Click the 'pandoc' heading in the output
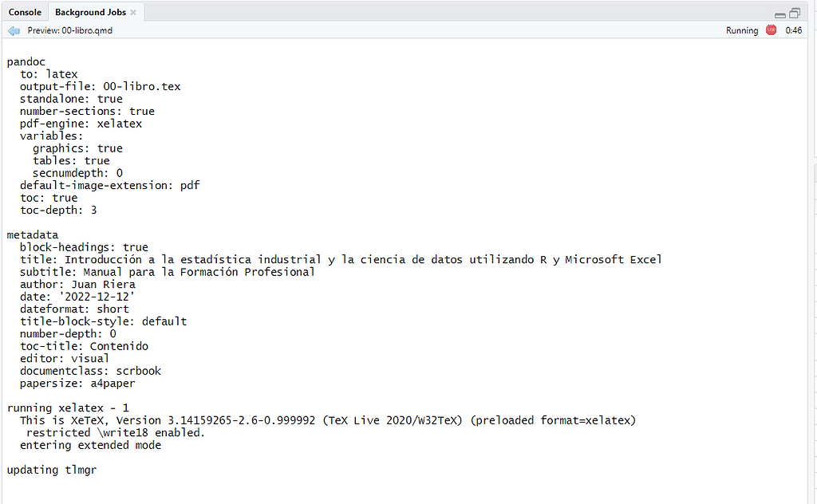 click(26, 62)
